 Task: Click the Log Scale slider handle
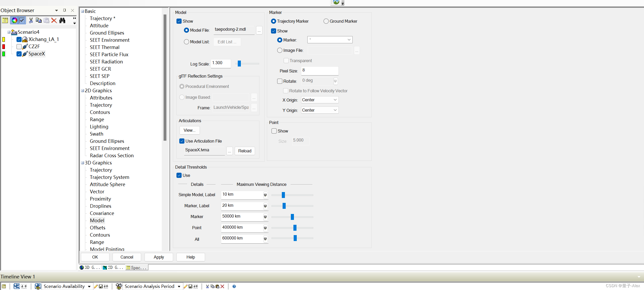239,63
